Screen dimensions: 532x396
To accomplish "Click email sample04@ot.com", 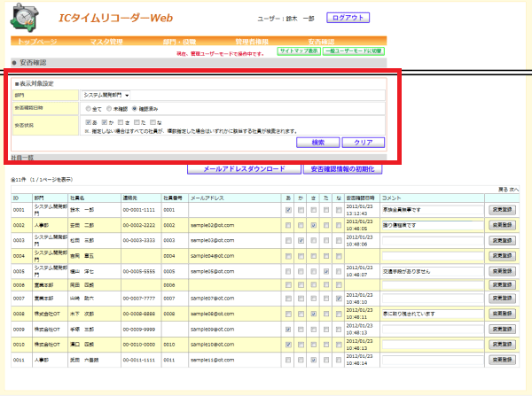I will (x=213, y=256).
